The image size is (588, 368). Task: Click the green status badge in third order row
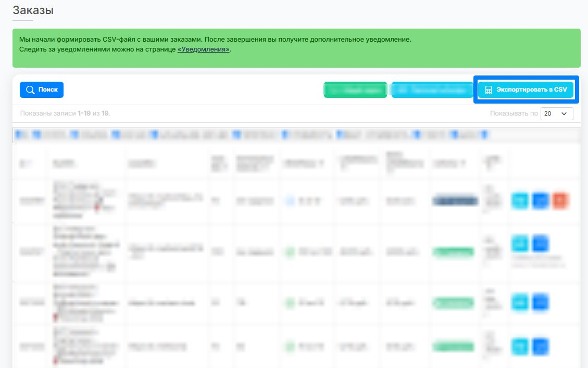(454, 302)
